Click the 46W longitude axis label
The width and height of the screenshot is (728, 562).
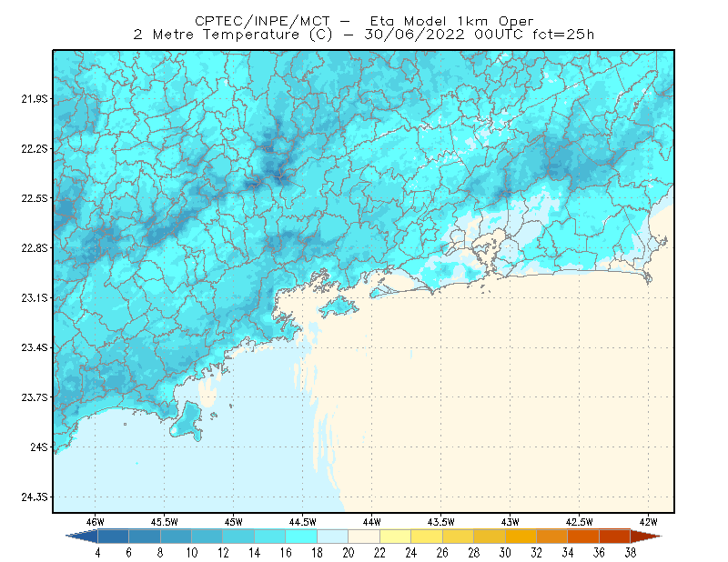click(x=96, y=522)
